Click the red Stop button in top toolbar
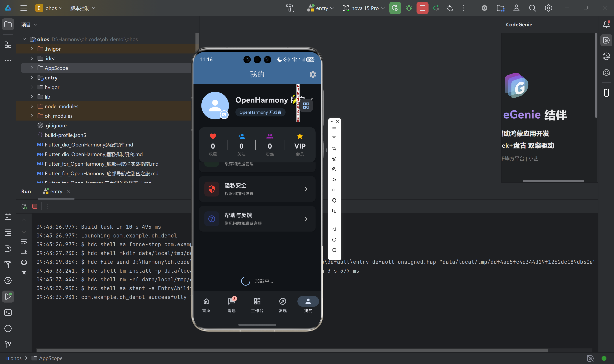The image size is (614, 364). [422, 8]
